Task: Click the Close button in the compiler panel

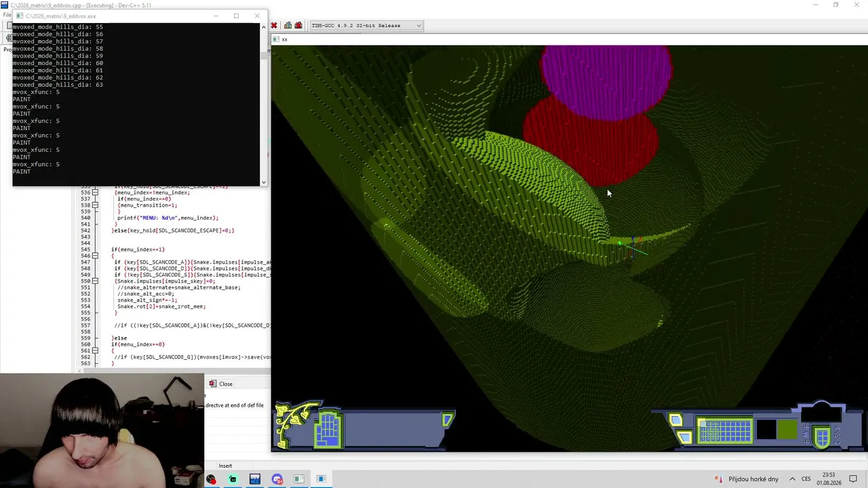Action: pos(221,384)
